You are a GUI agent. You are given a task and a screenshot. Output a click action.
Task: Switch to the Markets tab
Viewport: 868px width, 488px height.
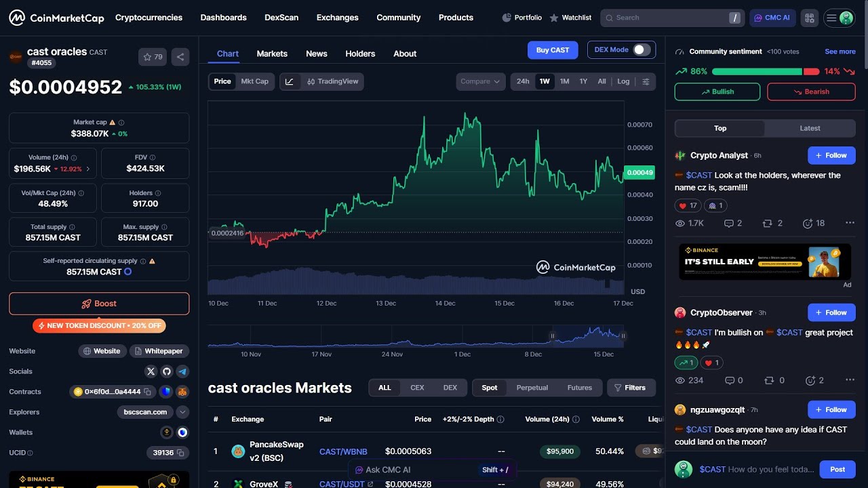pos(272,54)
